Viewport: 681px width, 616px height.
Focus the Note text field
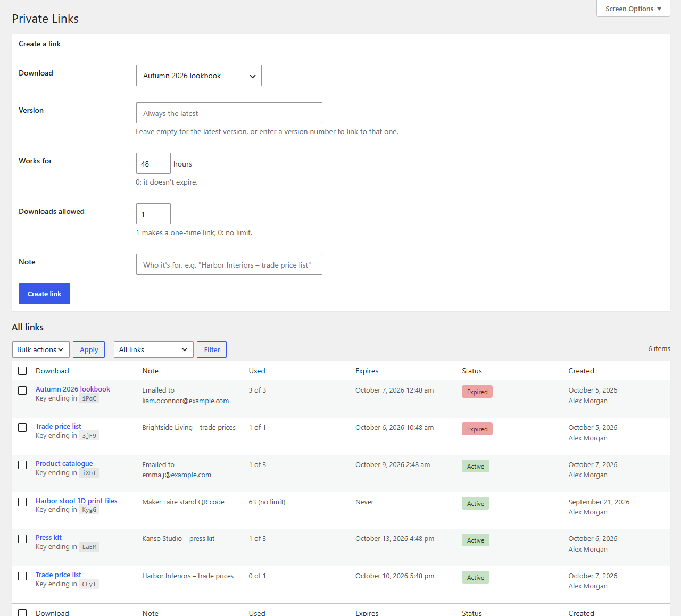pos(229,264)
